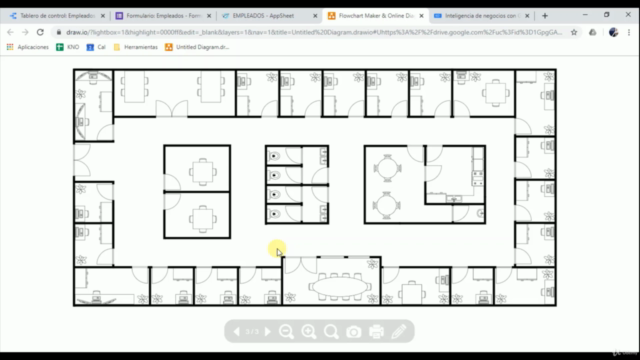
Task: Restore down the browser window
Action: coord(607,15)
